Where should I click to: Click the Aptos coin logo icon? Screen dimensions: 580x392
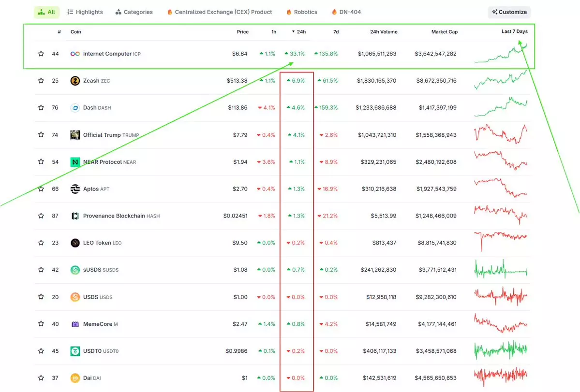click(75, 189)
